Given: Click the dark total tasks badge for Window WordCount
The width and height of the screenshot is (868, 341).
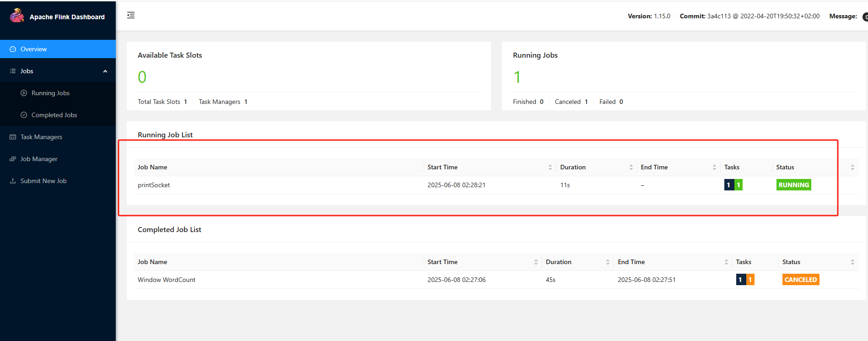Looking at the screenshot, I should click(741, 280).
